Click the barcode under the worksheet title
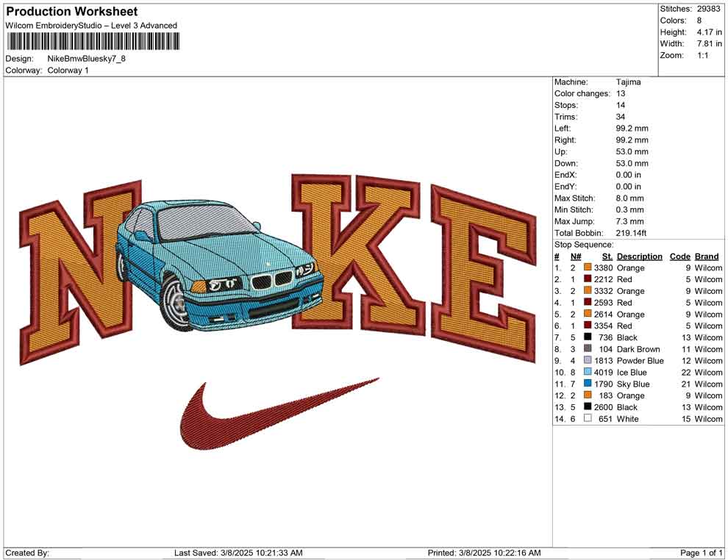Viewport: 728px width, 560px height. point(93,42)
